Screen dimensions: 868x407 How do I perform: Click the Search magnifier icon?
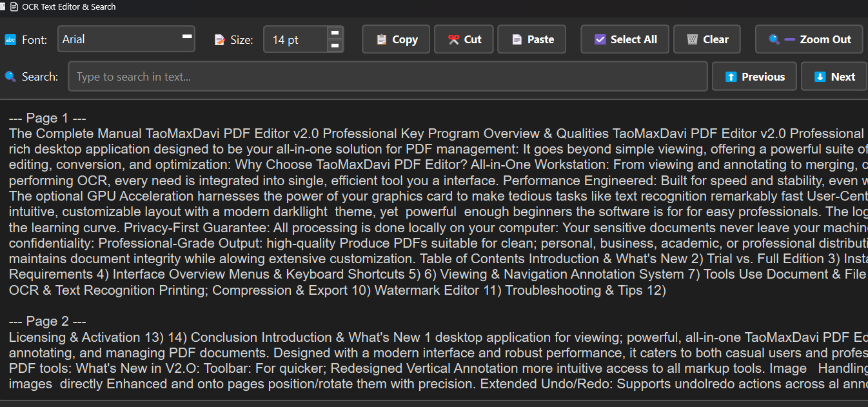point(10,77)
